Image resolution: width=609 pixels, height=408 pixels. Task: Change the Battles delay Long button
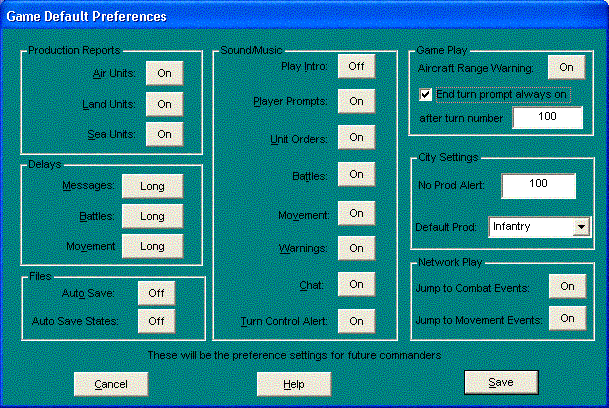tap(152, 216)
